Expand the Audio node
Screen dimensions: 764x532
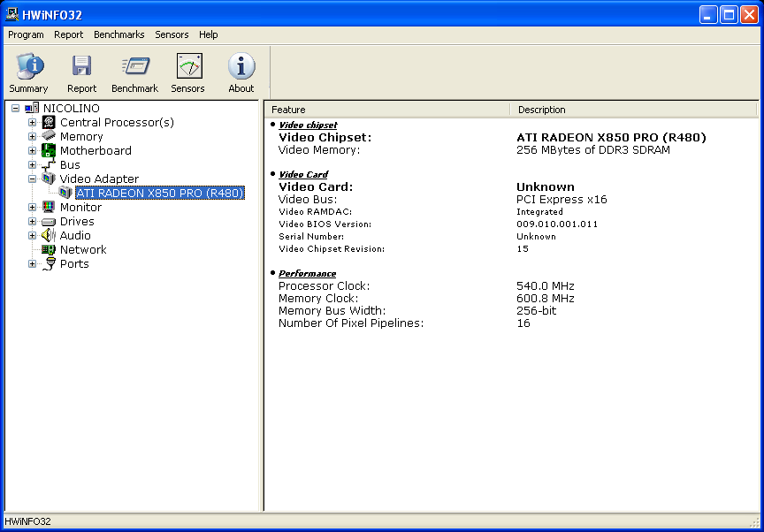(32, 236)
